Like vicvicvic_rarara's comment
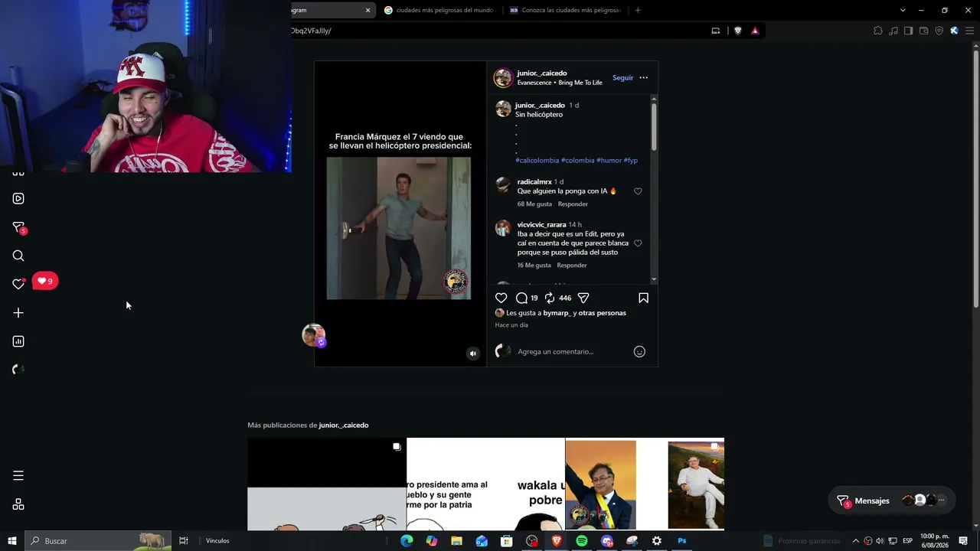This screenshot has height=551, width=980. click(638, 243)
